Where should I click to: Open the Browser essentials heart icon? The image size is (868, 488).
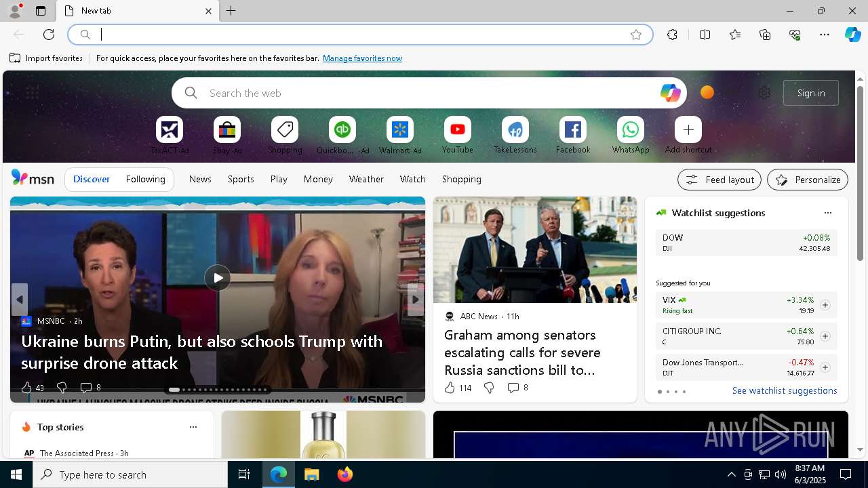pos(795,35)
